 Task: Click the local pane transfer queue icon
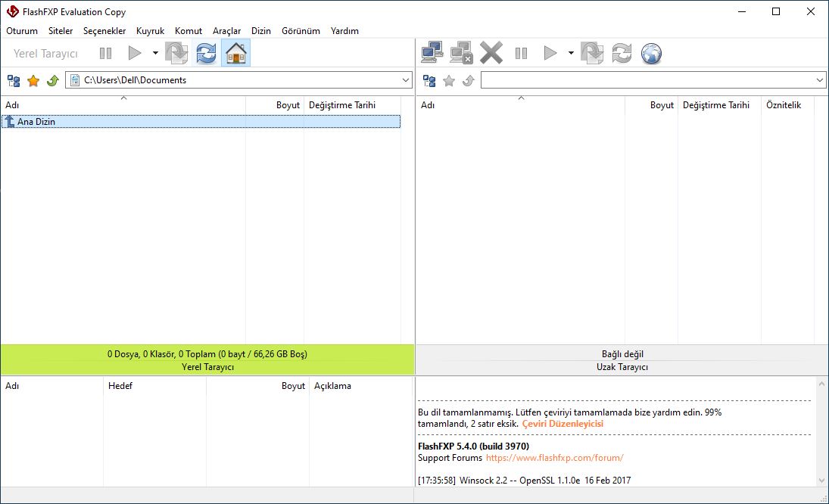(176, 53)
